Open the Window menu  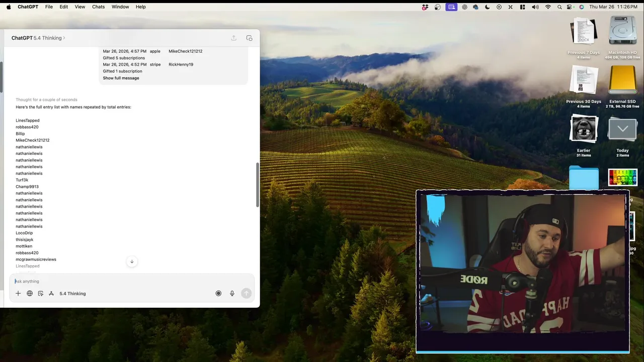click(x=120, y=7)
